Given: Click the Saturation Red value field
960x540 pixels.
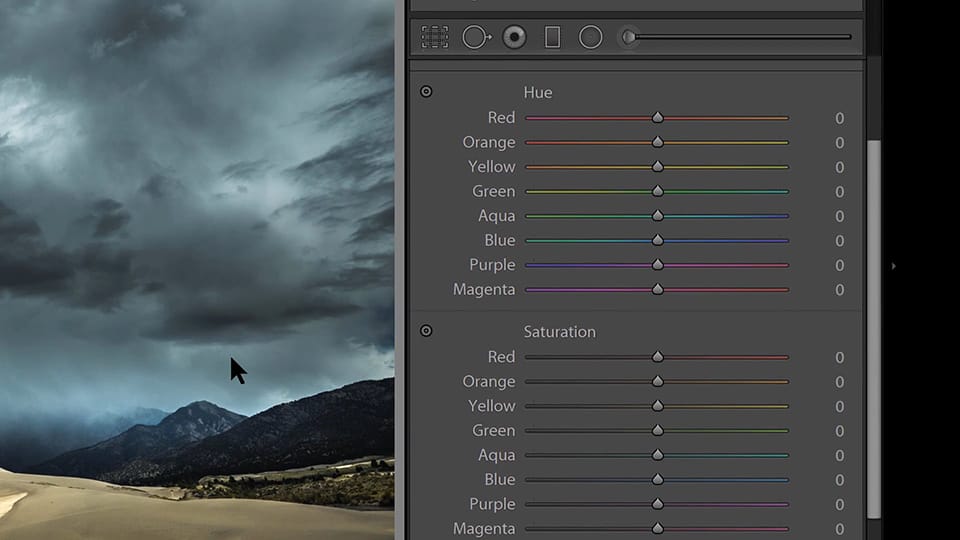Looking at the screenshot, I should pos(839,358).
